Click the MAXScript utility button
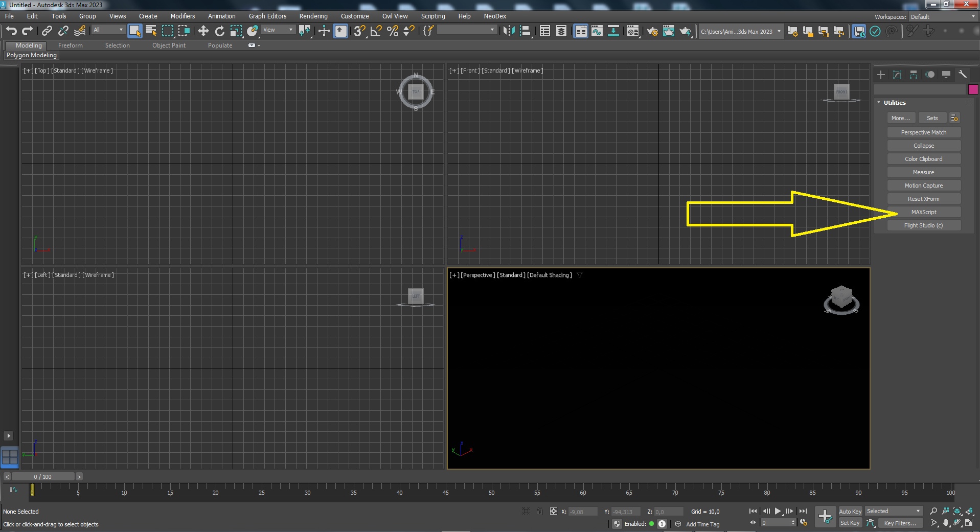This screenshot has width=980, height=532. coord(923,212)
